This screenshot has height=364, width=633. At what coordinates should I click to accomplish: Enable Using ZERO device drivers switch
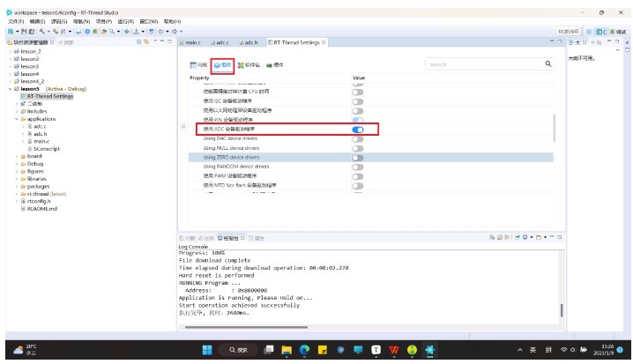(358, 158)
